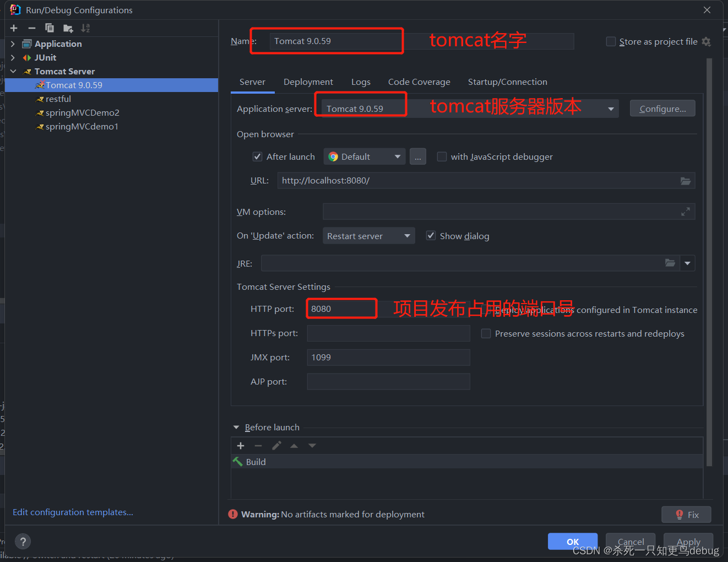
Task: Open the Restart server update action dropdown
Action: 369,236
